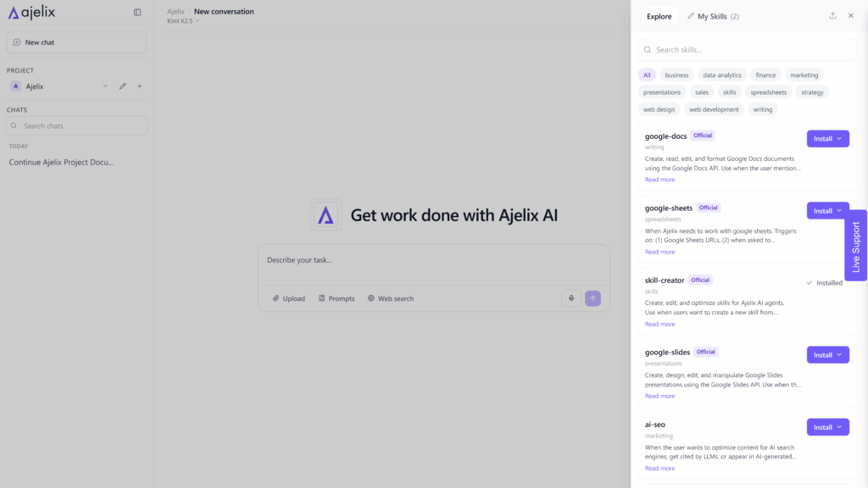Click the ai-seo skill title
This screenshot has width=868, height=488.
pyautogui.click(x=655, y=425)
